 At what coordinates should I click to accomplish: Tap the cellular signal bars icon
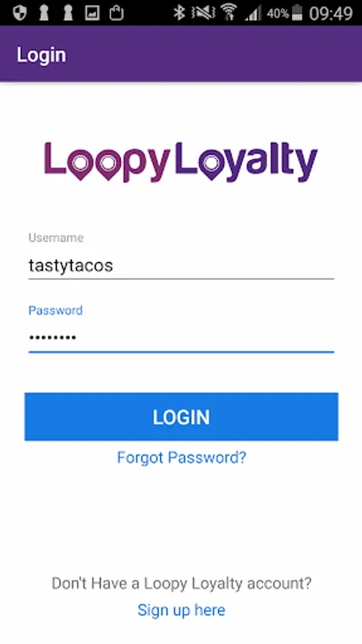[253, 13]
